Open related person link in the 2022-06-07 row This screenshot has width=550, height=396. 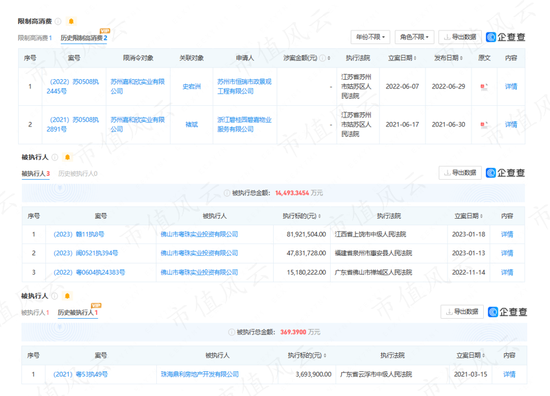click(x=192, y=87)
